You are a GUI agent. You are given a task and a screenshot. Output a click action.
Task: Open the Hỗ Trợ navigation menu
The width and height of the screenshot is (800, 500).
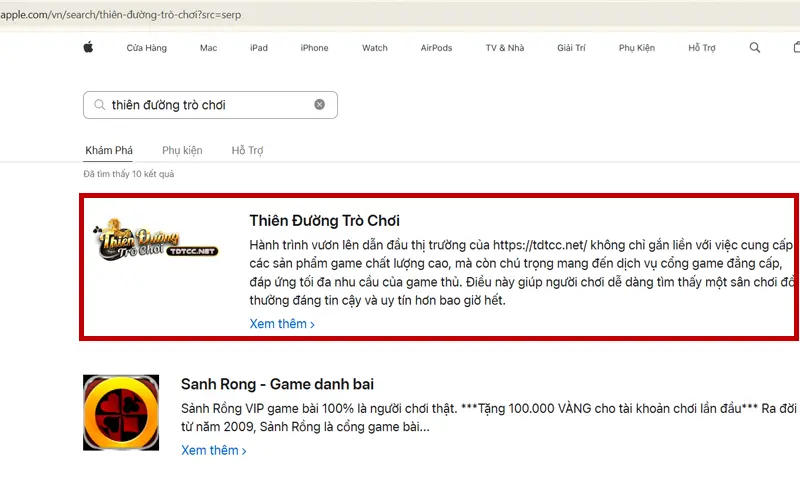[702, 48]
